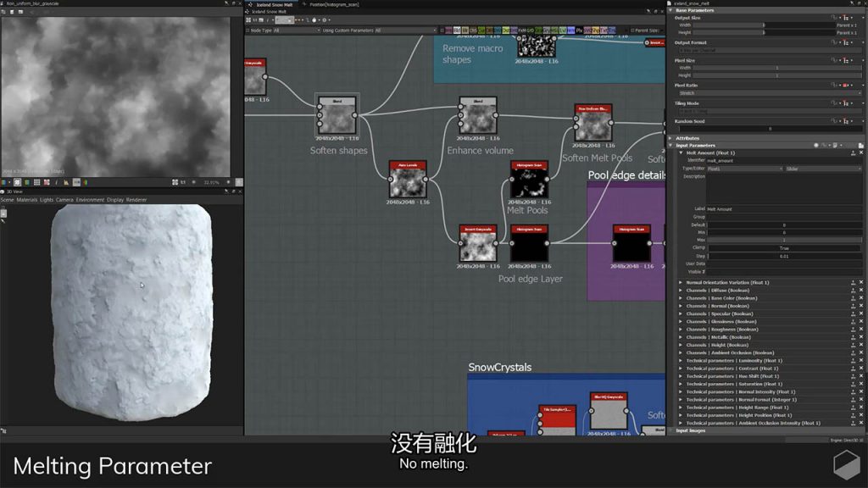Open the Renderer menu in 3D View
Image resolution: width=868 pixels, height=488 pixels.
tap(136, 200)
